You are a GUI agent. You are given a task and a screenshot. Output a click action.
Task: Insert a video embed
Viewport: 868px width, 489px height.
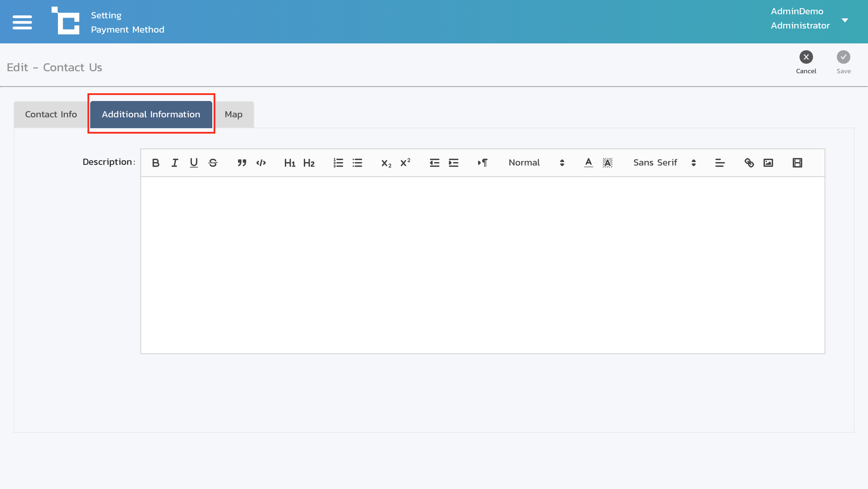(797, 163)
